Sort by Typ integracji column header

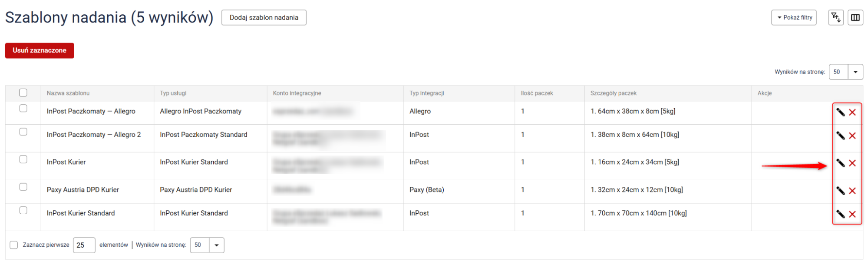426,93
